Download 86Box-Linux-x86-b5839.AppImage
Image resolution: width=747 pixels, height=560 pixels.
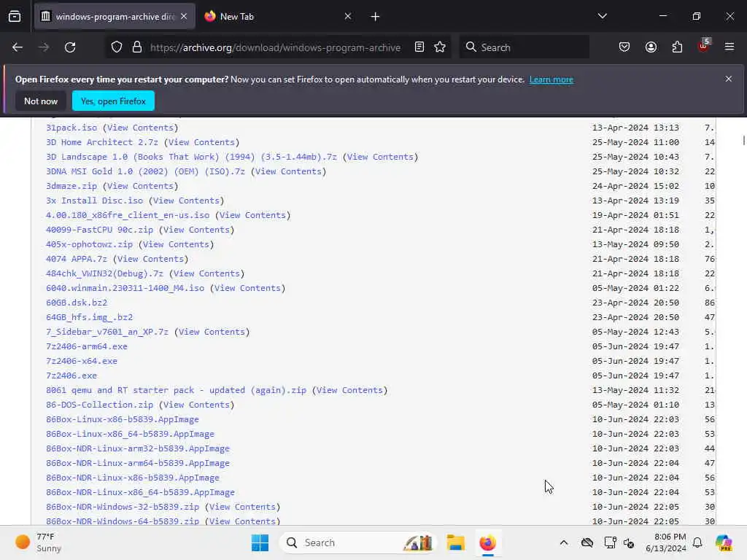pyautogui.click(x=123, y=419)
